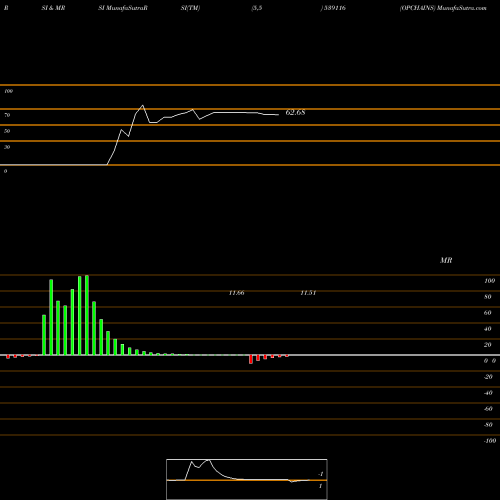Viewport: 500px width, 500px height.
Task: Click the stock code 539116 in header
Action: pyautogui.click(x=334, y=8)
